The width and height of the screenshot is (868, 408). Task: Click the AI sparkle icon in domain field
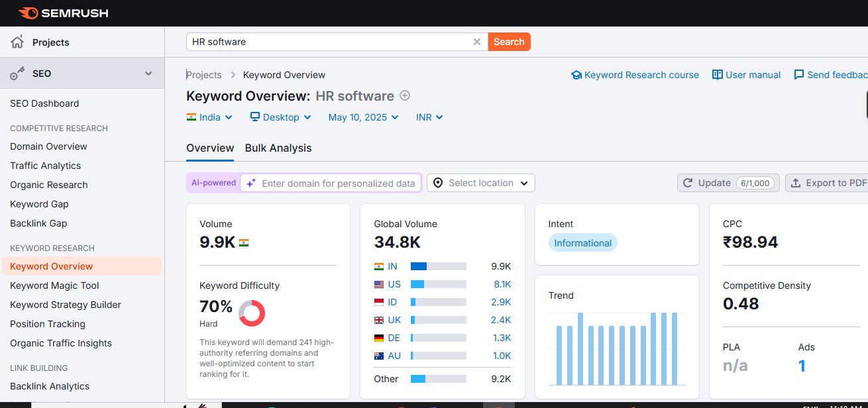251,183
